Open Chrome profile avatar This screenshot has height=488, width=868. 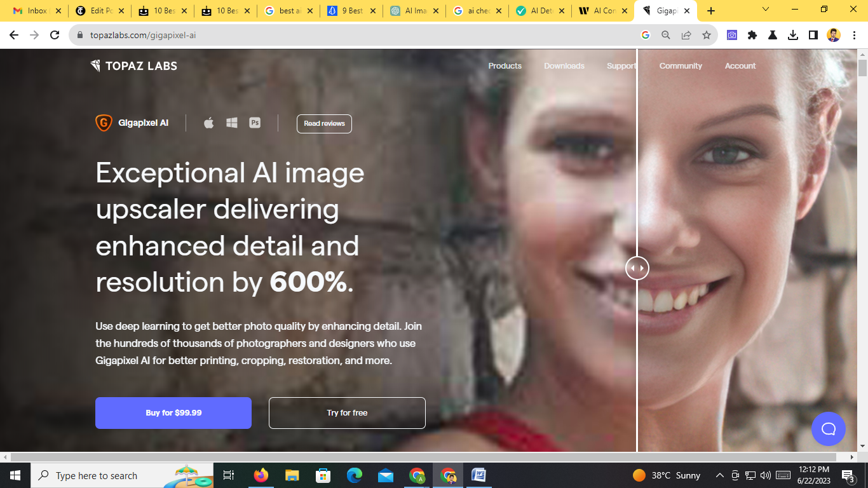834,36
